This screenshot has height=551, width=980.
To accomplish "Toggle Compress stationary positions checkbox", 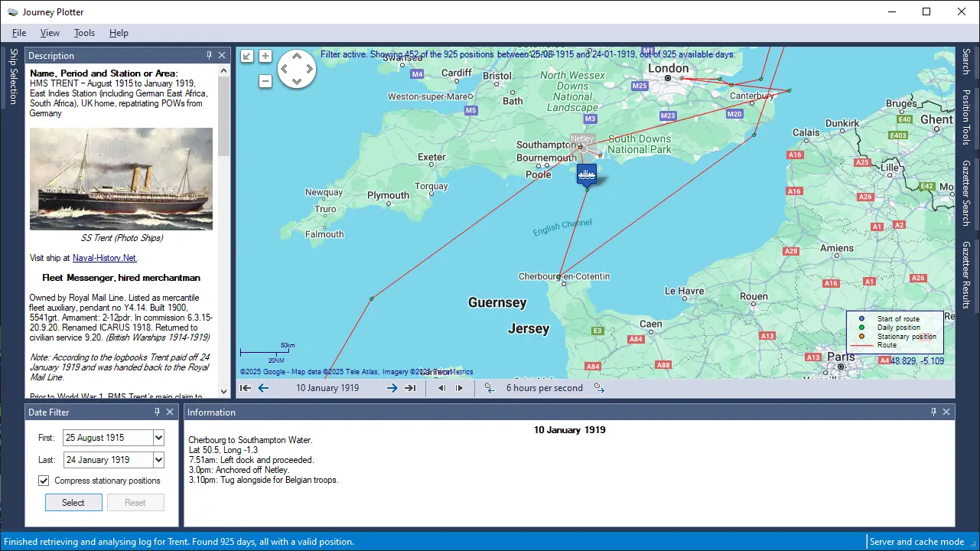I will (x=44, y=481).
